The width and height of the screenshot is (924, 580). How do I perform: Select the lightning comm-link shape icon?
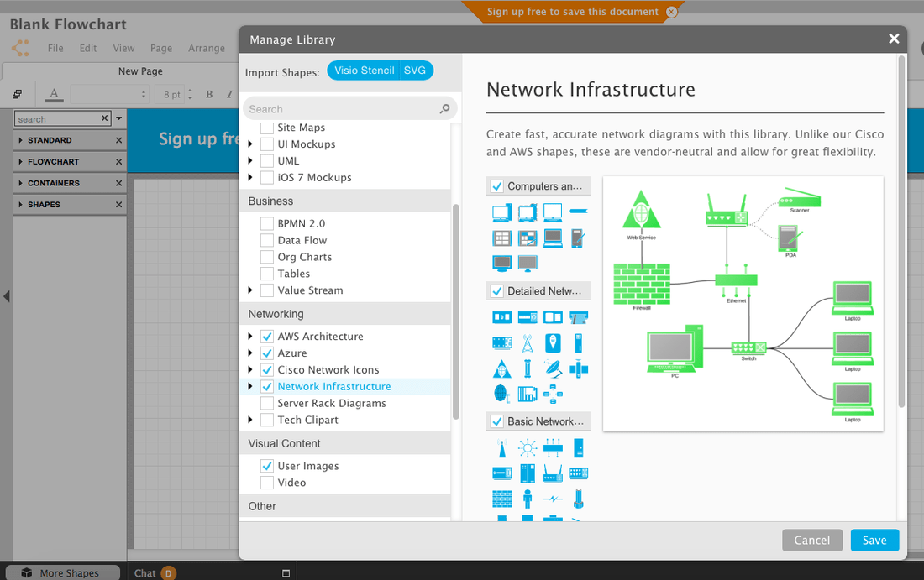click(553, 499)
